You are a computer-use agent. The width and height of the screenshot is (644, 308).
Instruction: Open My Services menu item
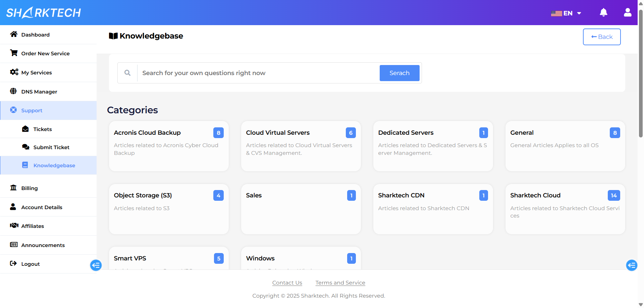pyautogui.click(x=48, y=72)
